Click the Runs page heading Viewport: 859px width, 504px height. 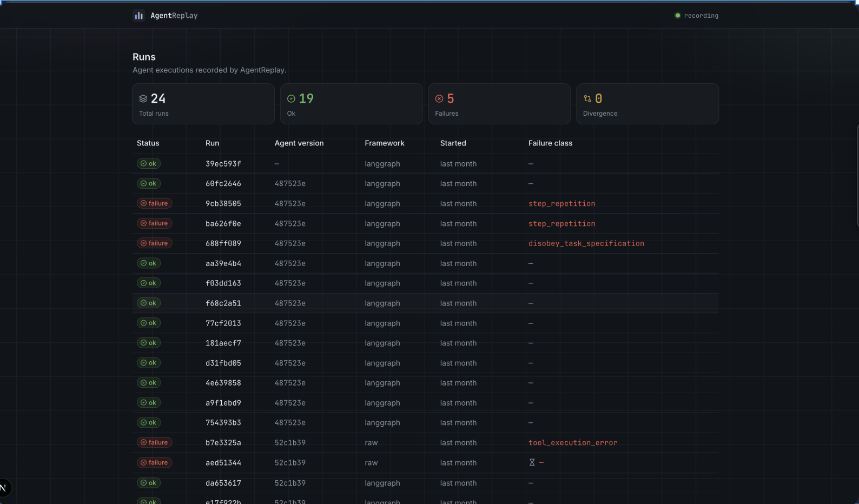[x=144, y=57]
